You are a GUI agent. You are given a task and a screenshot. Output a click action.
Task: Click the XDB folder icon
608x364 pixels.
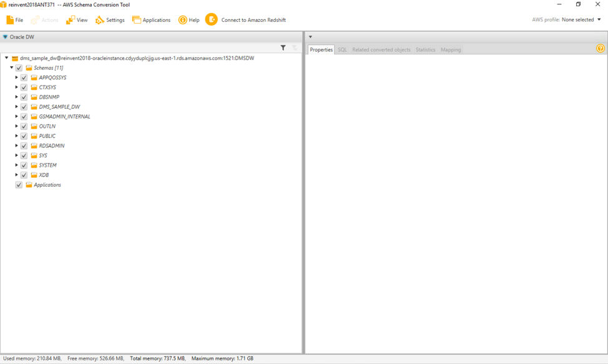coord(34,175)
